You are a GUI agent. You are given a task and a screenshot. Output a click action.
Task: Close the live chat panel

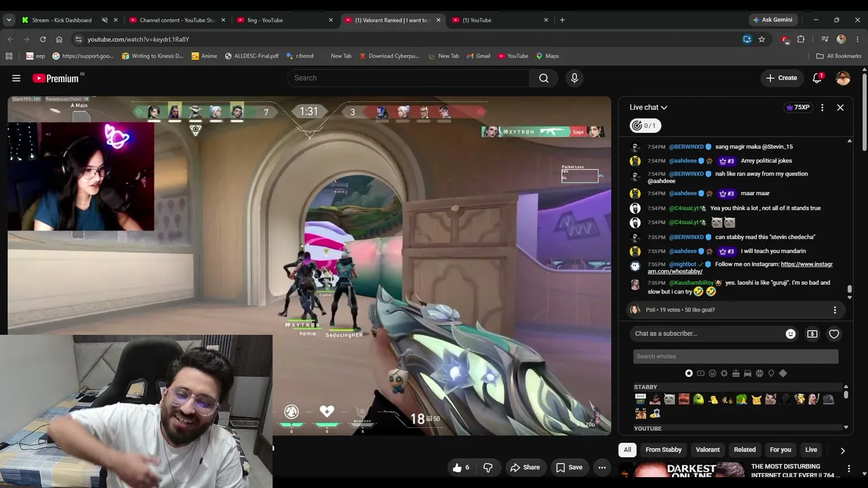click(840, 107)
